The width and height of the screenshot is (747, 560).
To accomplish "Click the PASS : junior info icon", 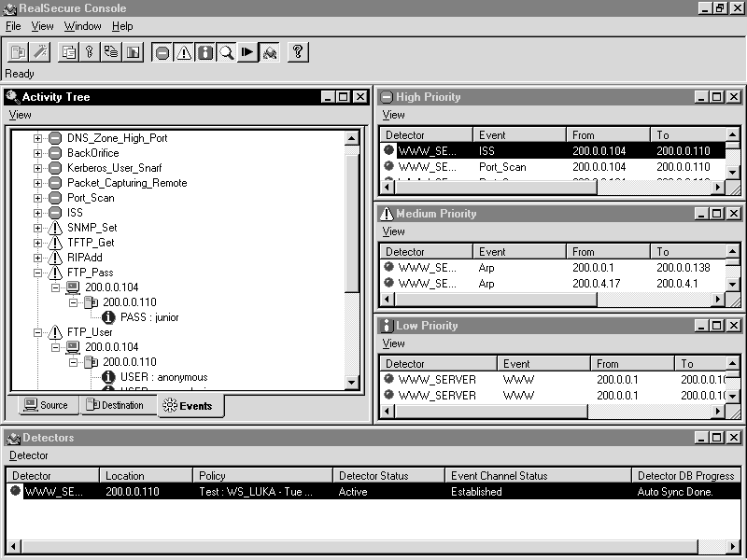I will (x=108, y=317).
